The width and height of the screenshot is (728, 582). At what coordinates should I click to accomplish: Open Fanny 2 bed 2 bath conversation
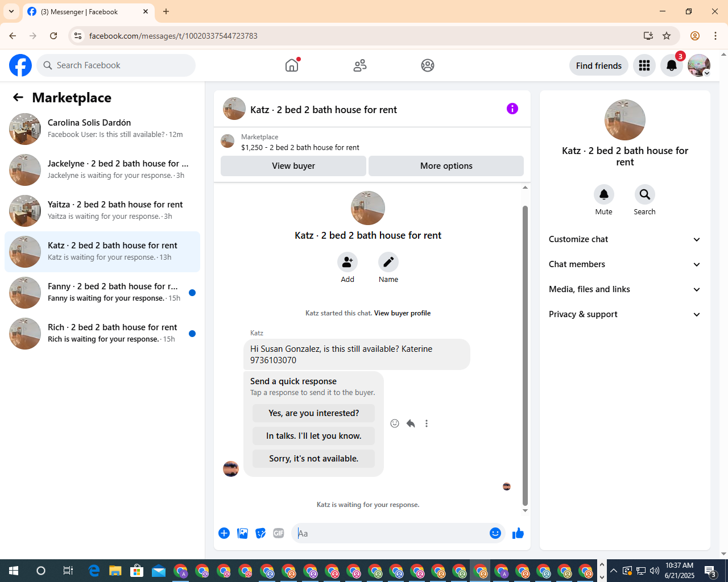click(x=102, y=293)
